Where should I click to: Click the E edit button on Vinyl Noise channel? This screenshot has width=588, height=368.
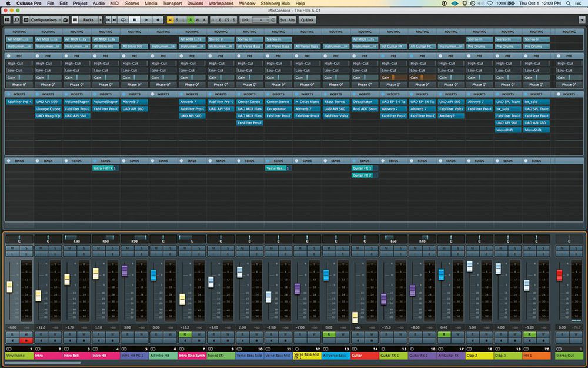26,254
